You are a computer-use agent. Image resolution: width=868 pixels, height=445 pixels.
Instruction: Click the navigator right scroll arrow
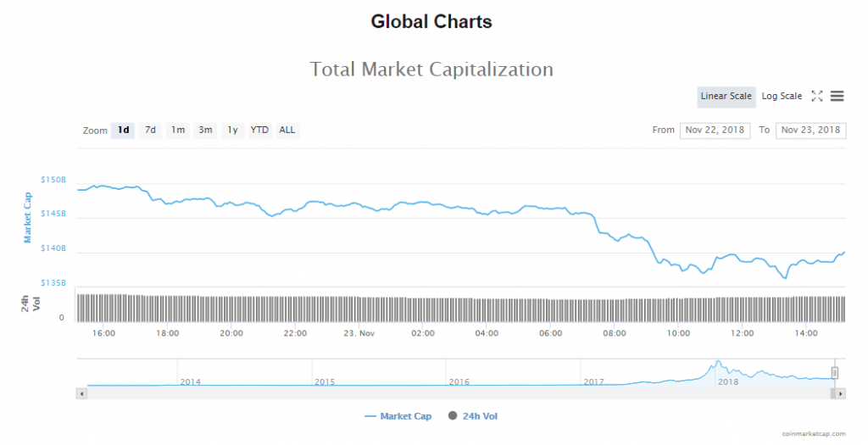point(841,393)
